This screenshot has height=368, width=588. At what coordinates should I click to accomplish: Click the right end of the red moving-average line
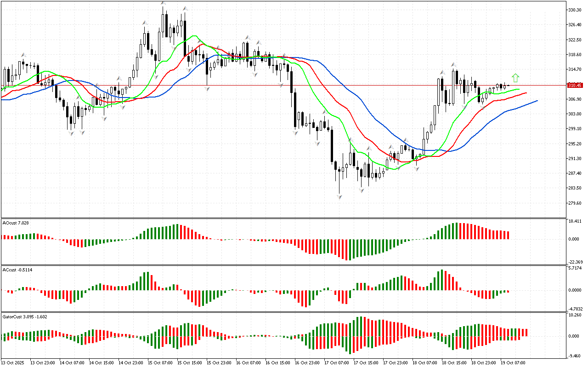pos(526,93)
